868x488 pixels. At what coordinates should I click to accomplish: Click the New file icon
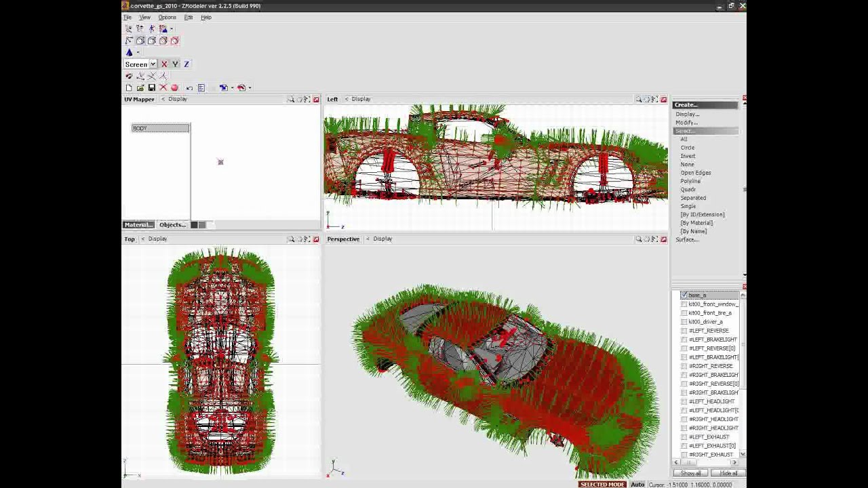click(129, 87)
